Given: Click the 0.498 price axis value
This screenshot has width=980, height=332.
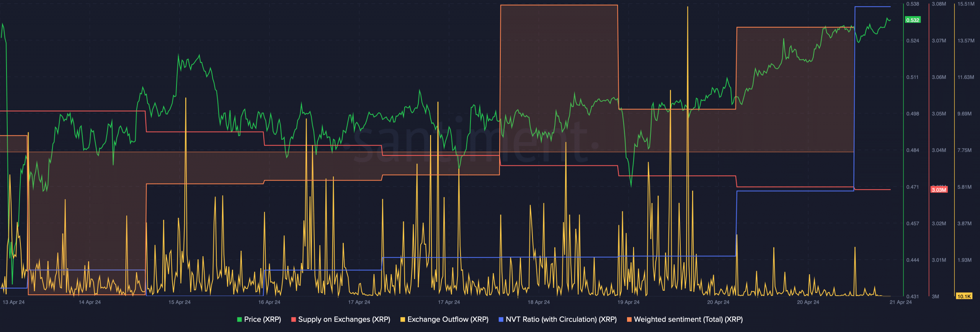Looking at the screenshot, I should click(x=913, y=114).
